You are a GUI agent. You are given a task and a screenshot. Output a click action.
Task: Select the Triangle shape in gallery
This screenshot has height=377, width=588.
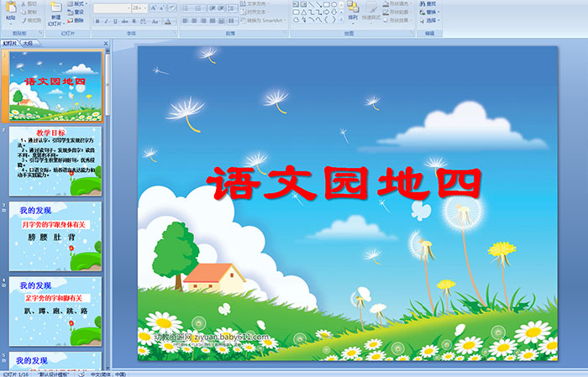(303, 12)
